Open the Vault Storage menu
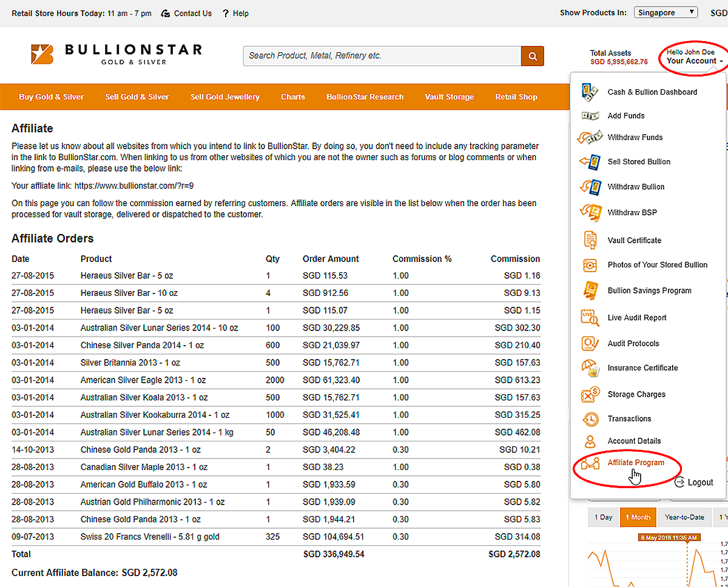Viewport: 728px width, 587px height. 450,97
